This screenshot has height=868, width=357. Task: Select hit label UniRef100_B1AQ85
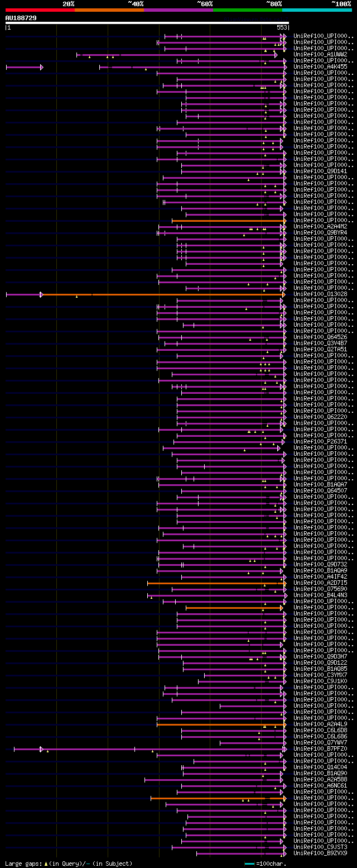320,669
